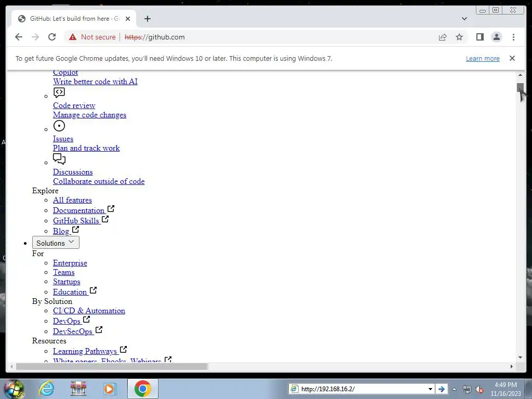Open a new tab with plus button
Screen dimensions: 532x399
click(147, 19)
